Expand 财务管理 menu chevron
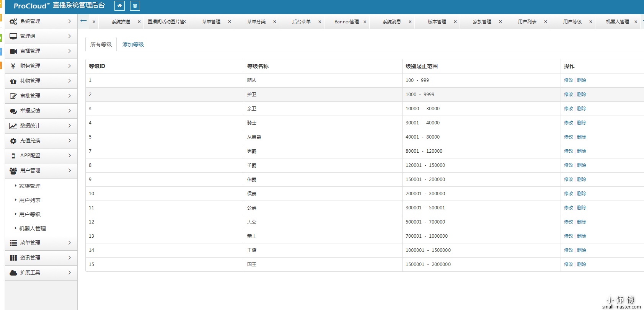Screen dimensions: 644x310 (x=70, y=66)
